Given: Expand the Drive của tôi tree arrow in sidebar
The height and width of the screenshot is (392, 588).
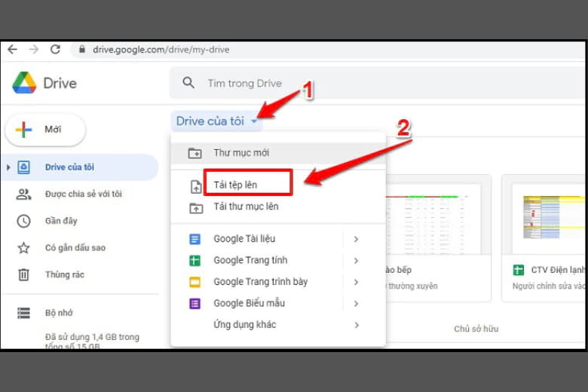Looking at the screenshot, I should pyautogui.click(x=9, y=167).
